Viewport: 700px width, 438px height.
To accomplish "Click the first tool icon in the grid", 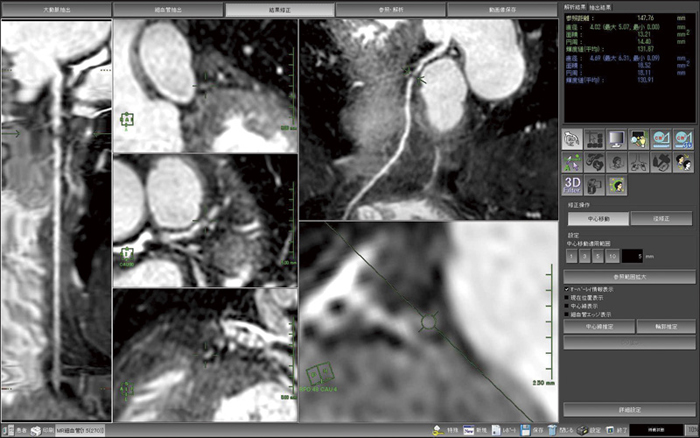I will [573, 139].
